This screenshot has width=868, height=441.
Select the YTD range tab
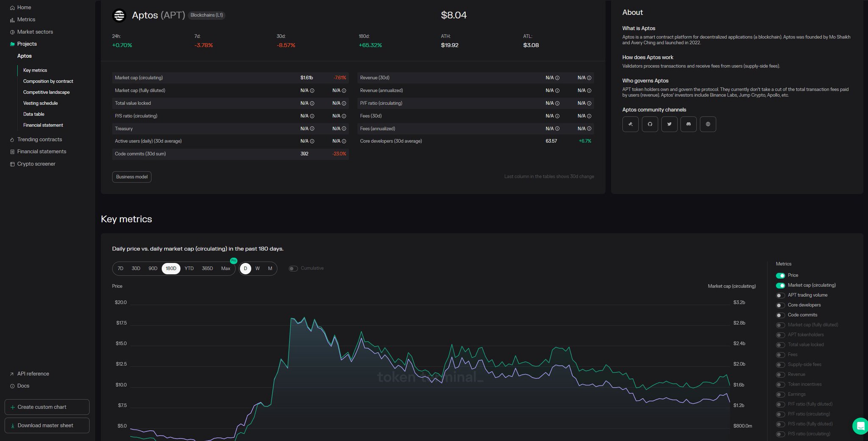pyautogui.click(x=189, y=268)
